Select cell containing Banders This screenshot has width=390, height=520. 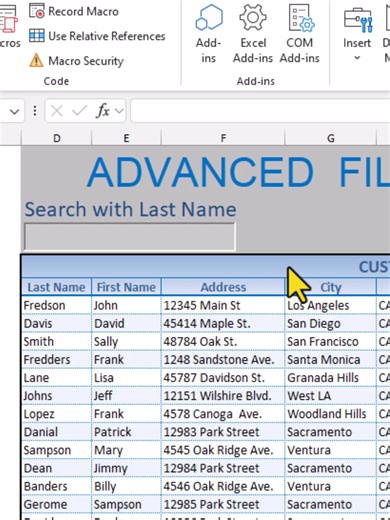(56, 486)
